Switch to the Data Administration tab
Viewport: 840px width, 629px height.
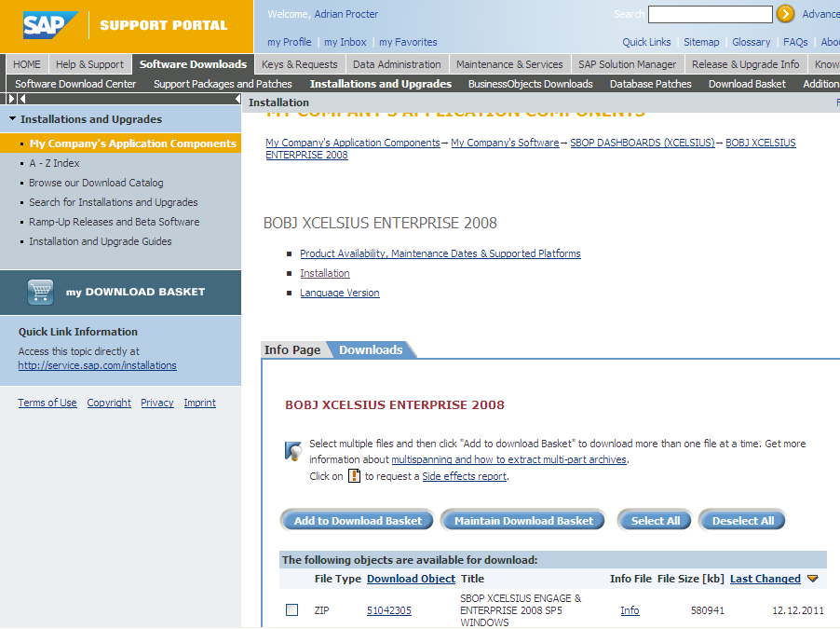point(397,64)
